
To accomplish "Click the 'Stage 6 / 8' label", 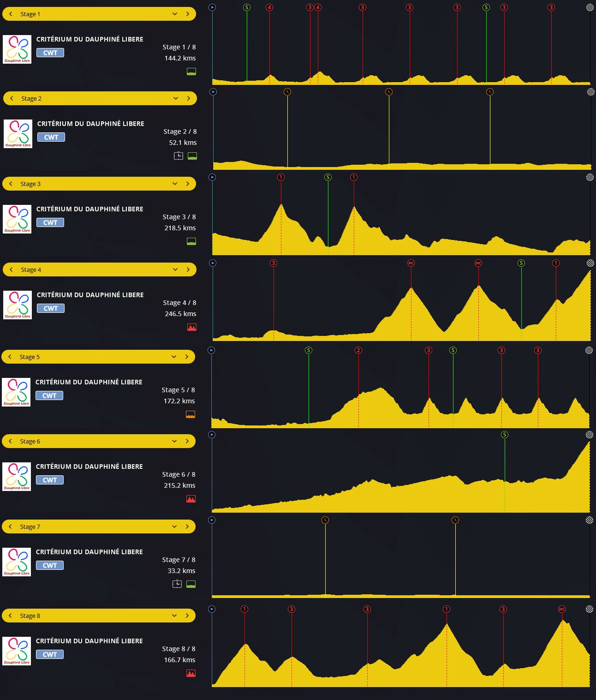I will [179, 474].
